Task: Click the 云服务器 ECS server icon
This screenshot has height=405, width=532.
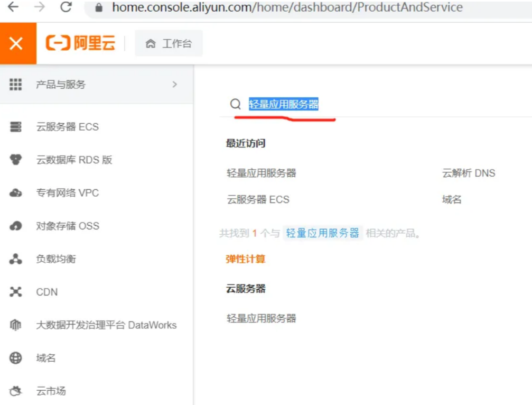Action: (16, 126)
